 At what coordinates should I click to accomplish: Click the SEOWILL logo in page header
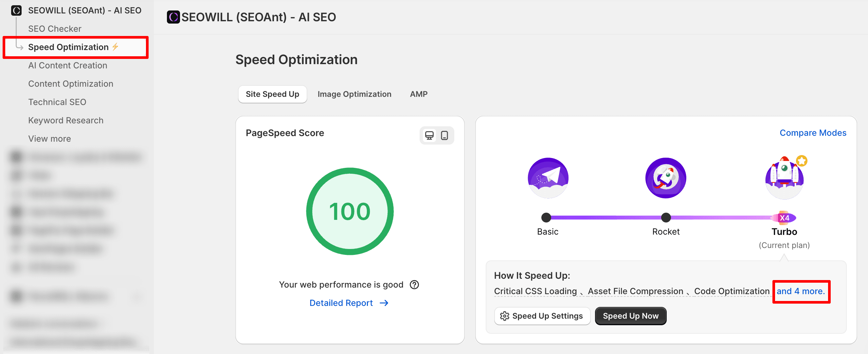coord(173,17)
